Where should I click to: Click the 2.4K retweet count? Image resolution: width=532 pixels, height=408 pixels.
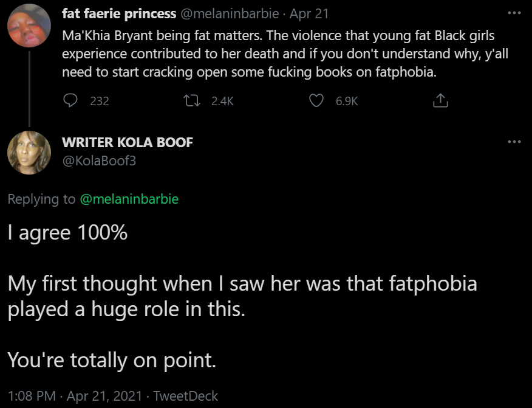pos(222,101)
